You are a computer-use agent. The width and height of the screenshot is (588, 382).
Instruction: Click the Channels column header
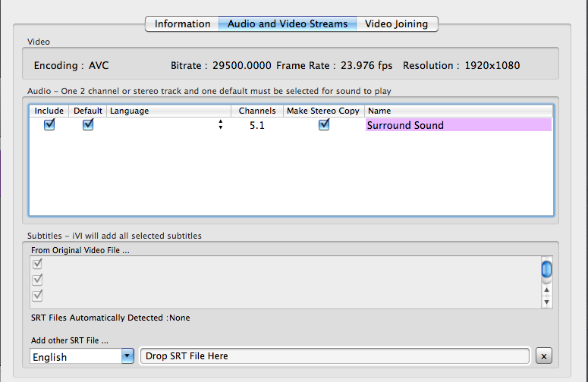[x=256, y=111]
